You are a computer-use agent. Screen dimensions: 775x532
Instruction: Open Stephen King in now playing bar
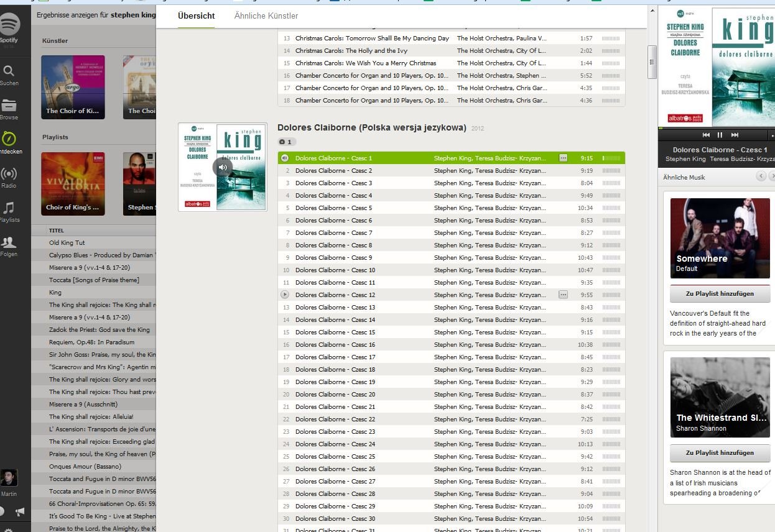[685, 159]
